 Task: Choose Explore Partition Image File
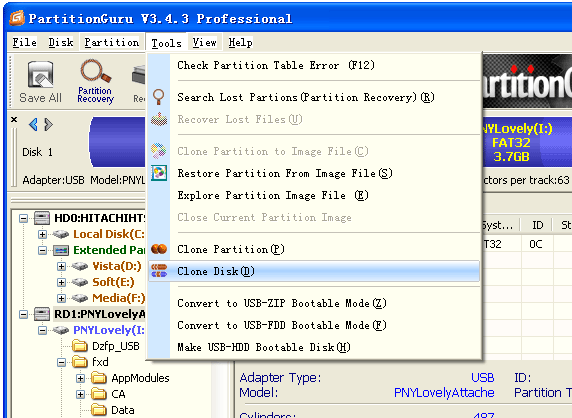coord(314,195)
